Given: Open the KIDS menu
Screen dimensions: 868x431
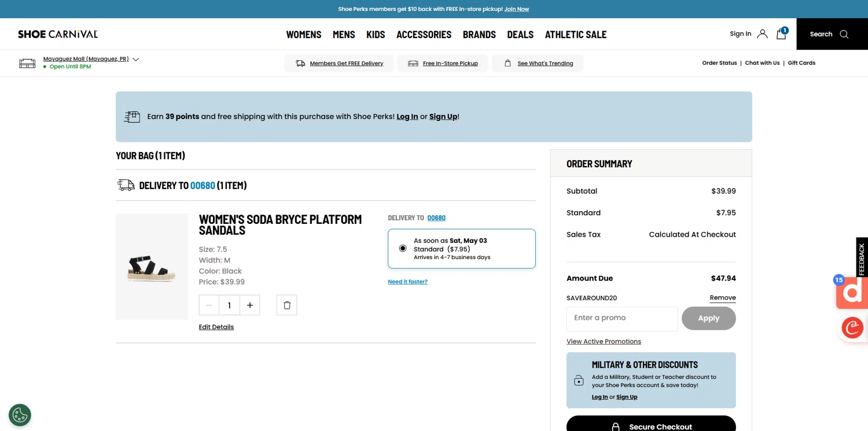Looking at the screenshot, I should click(376, 34).
